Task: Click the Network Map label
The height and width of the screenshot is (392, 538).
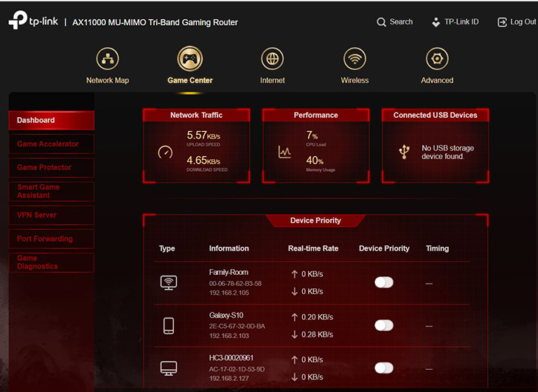Action: pyautogui.click(x=108, y=80)
